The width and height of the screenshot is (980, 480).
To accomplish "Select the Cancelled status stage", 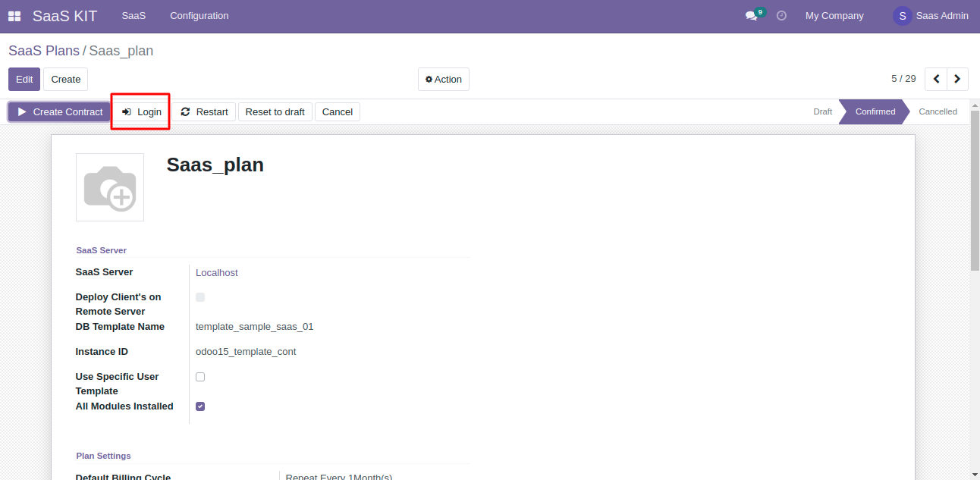I will coord(938,111).
